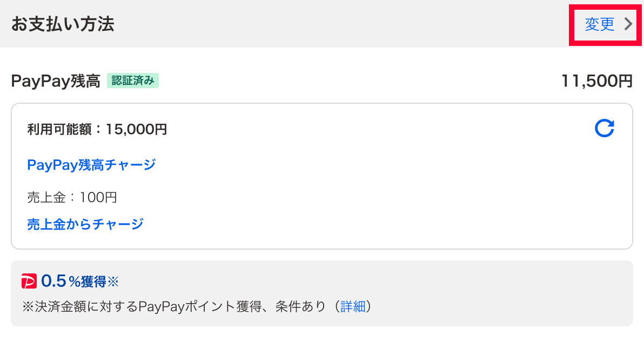644x348 pixels.
Task: Open the 詳細 link for point conditions
Action: pyautogui.click(x=353, y=307)
